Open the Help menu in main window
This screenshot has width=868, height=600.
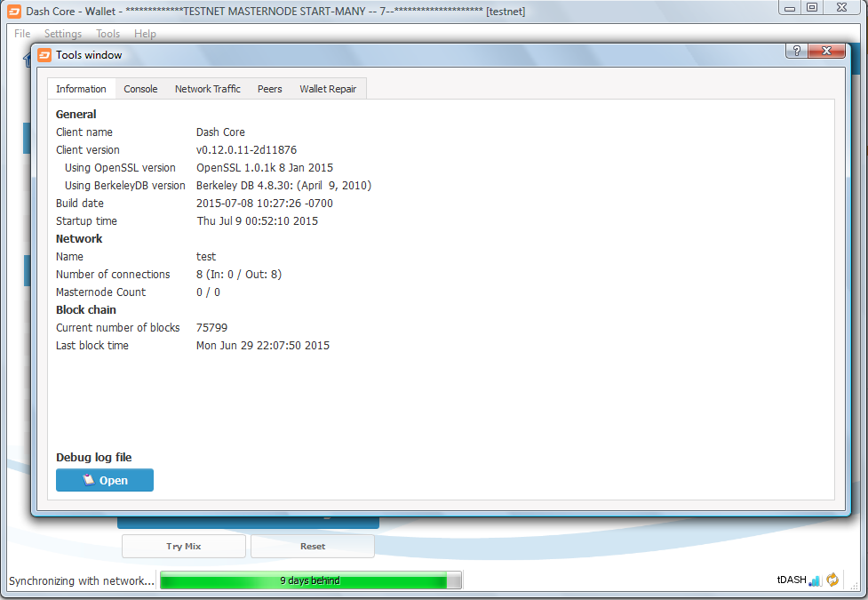(145, 34)
